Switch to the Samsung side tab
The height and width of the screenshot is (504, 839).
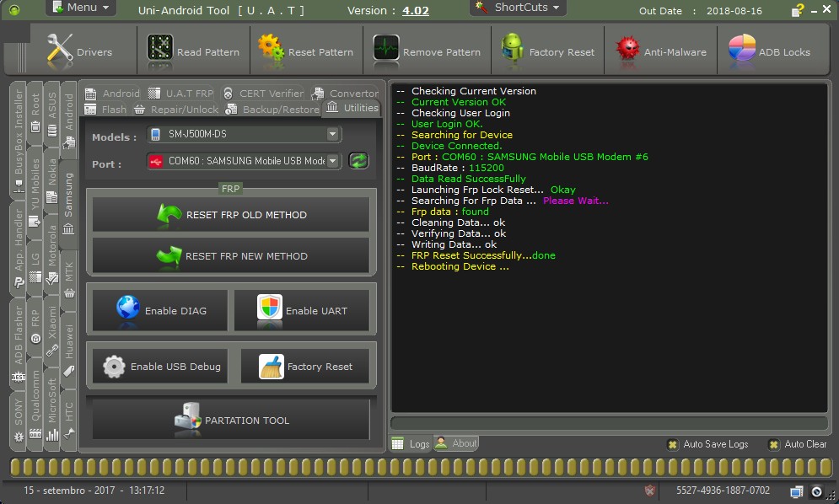click(x=68, y=203)
